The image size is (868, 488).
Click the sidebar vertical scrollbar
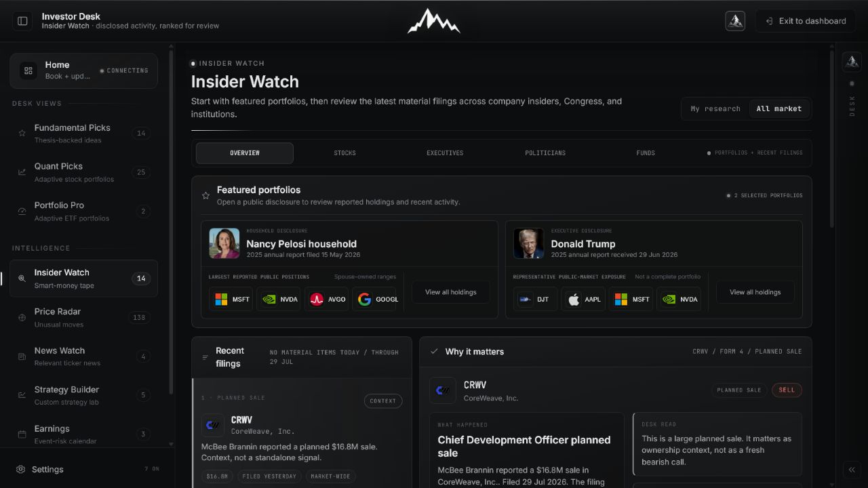171,222
